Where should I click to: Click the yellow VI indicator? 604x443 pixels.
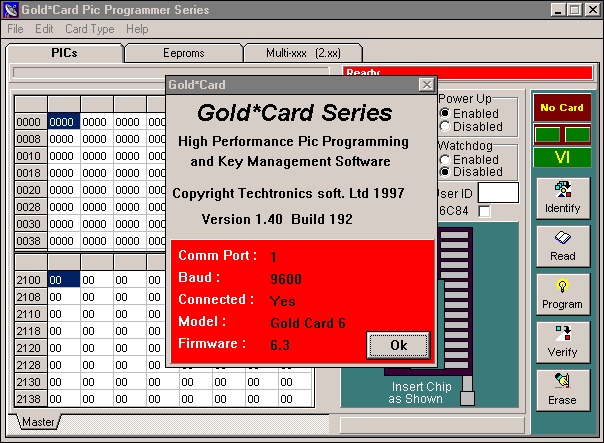[562, 157]
